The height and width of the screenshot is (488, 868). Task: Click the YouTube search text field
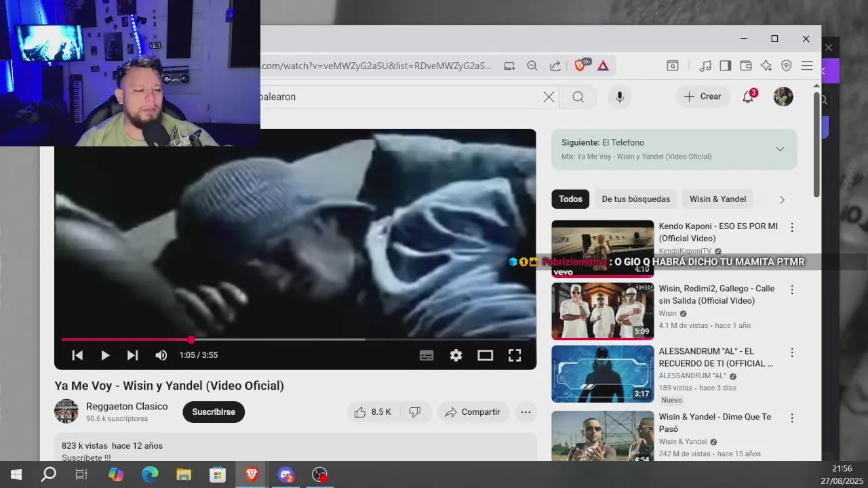click(x=400, y=97)
